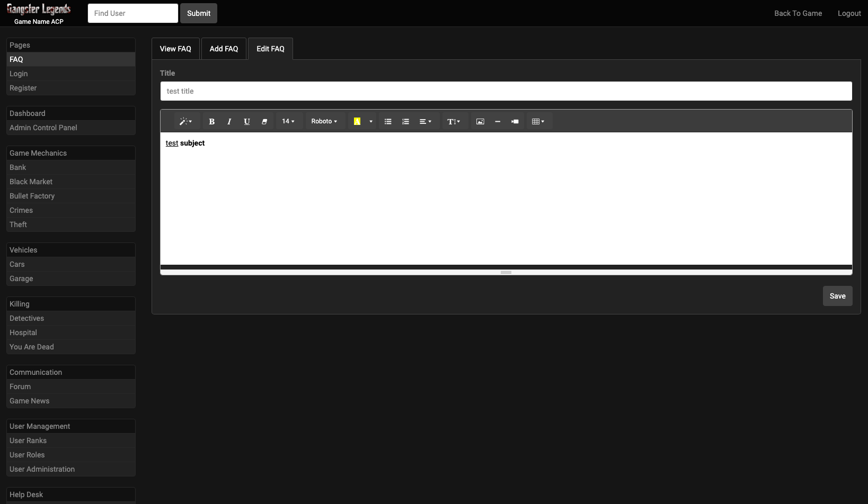868x504 pixels.
Task: Open the font size 14 dropdown
Action: [288, 121]
